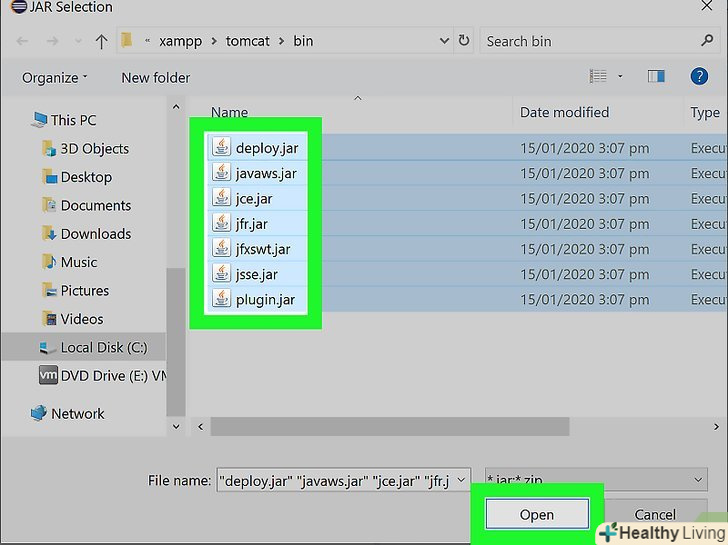728x545 pixels.
Task: Select the jsse.jar file
Action: click(x=257, y=274)
